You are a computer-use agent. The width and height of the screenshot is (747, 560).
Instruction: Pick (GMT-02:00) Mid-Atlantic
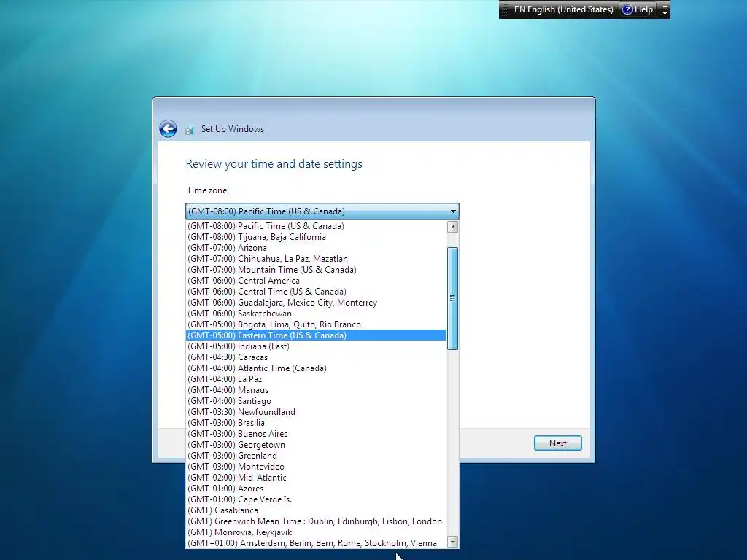316,478
